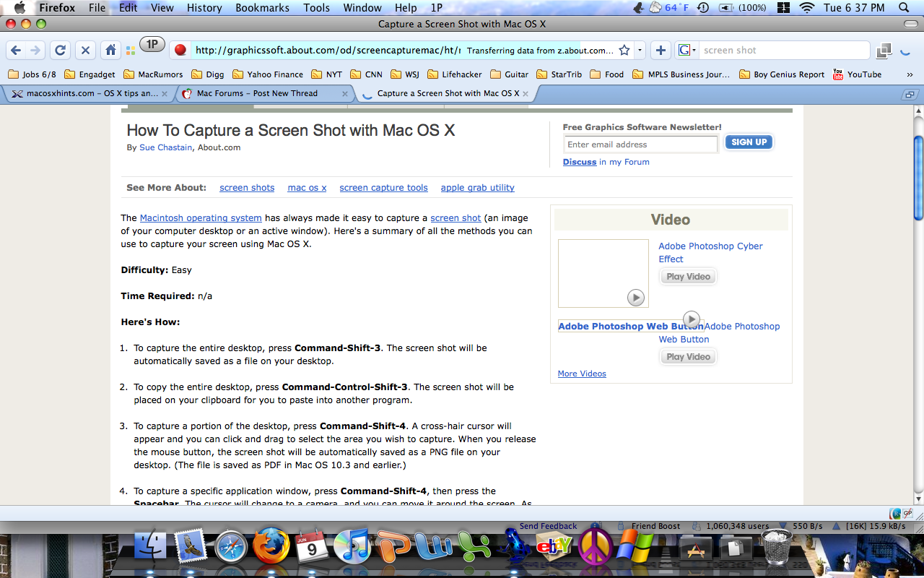Open the Discuss forum link
The height and width of the screenshot is (578, 924).
[580, 162]
